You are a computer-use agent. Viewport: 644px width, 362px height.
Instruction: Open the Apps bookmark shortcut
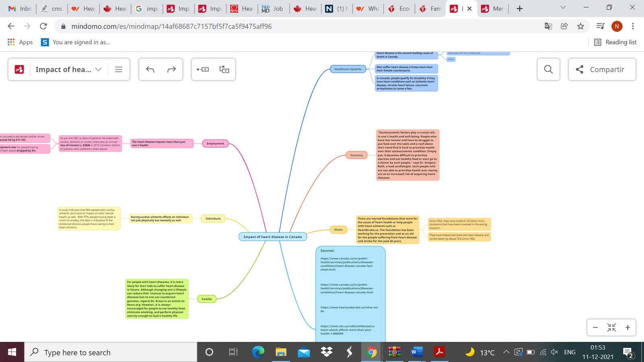point(20,42)
